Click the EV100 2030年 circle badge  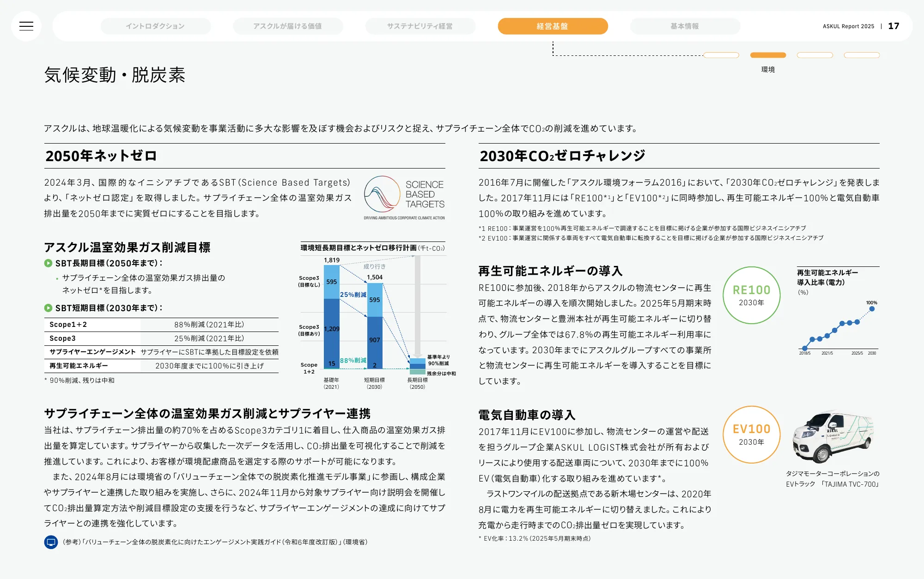(752, 434)
